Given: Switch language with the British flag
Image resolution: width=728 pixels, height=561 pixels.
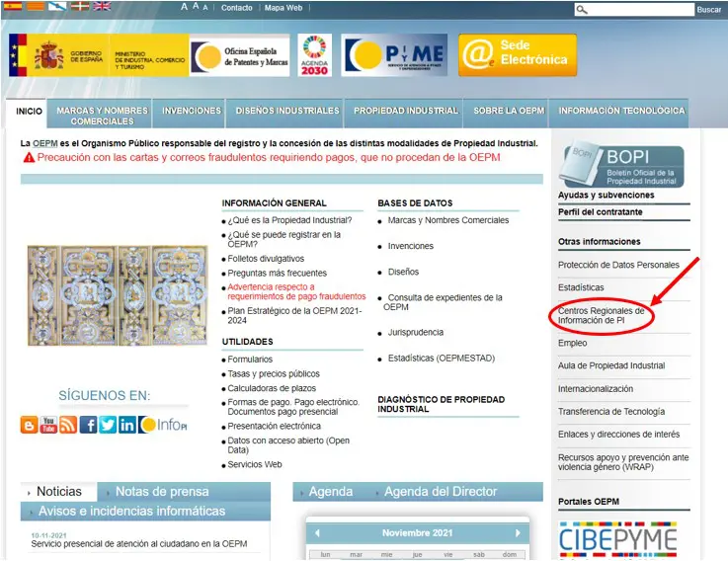Looking at the screenshot, I should (102, 7).
